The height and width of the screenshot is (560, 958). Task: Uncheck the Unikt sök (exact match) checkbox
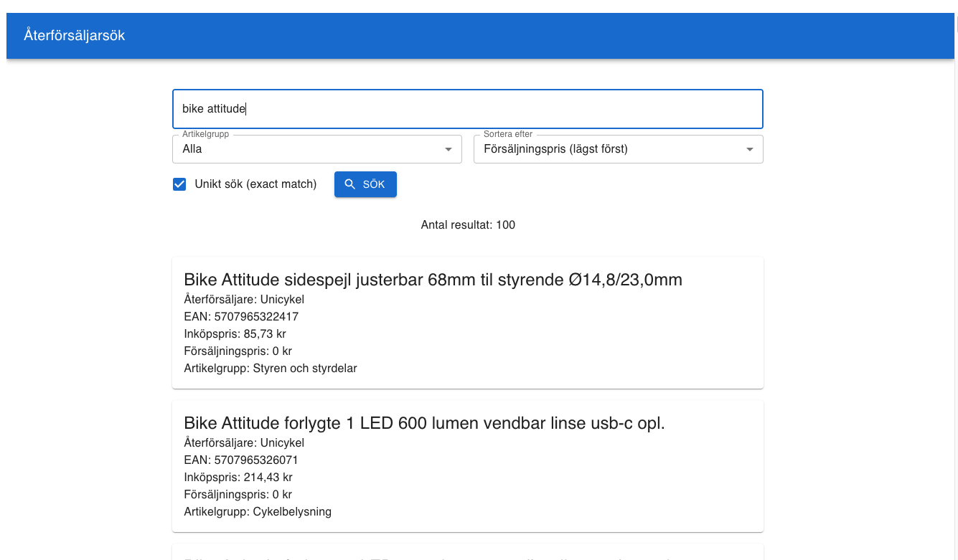coord(179,184)
